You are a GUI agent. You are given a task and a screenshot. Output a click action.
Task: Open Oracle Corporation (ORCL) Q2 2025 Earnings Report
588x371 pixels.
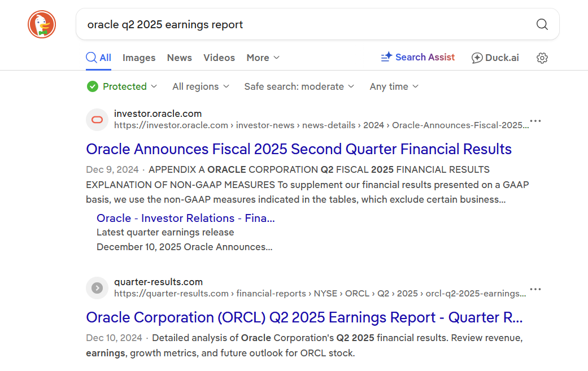304,317
